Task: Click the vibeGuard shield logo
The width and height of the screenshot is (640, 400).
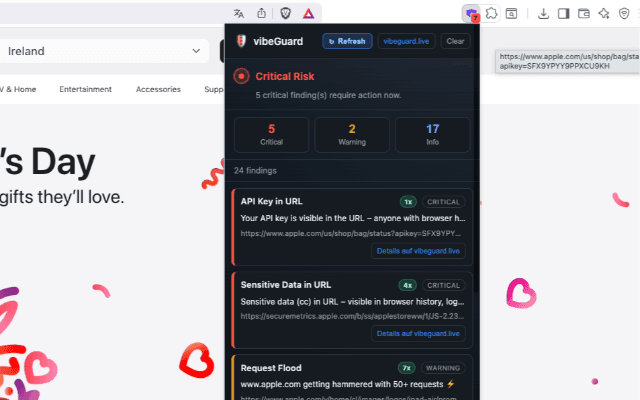Action: [x=241, y=41]
